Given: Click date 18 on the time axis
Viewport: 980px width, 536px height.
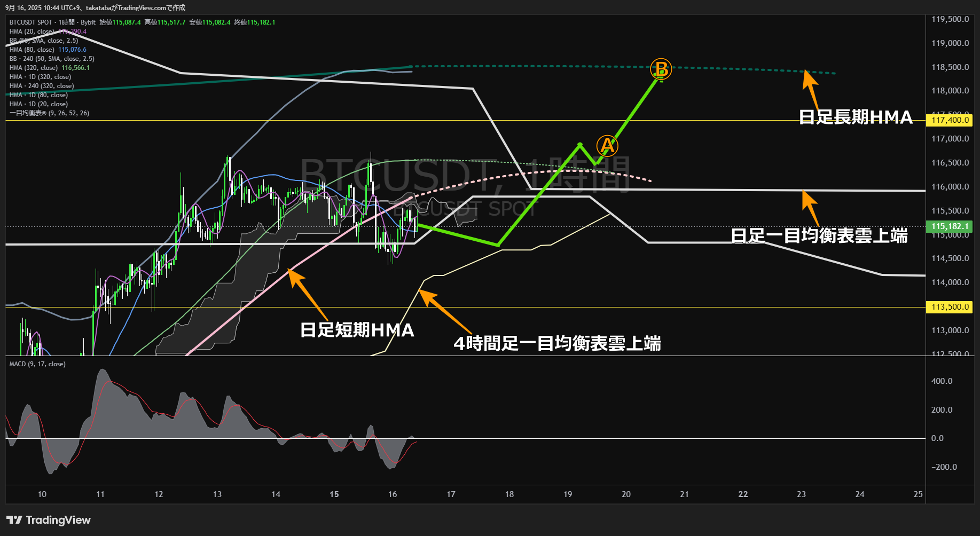Looking at the screenshot, I should pyautogui.click(x=509, y=494).
